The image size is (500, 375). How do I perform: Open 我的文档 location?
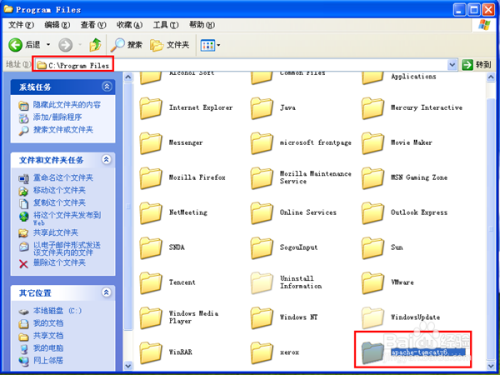click(48, 323)
